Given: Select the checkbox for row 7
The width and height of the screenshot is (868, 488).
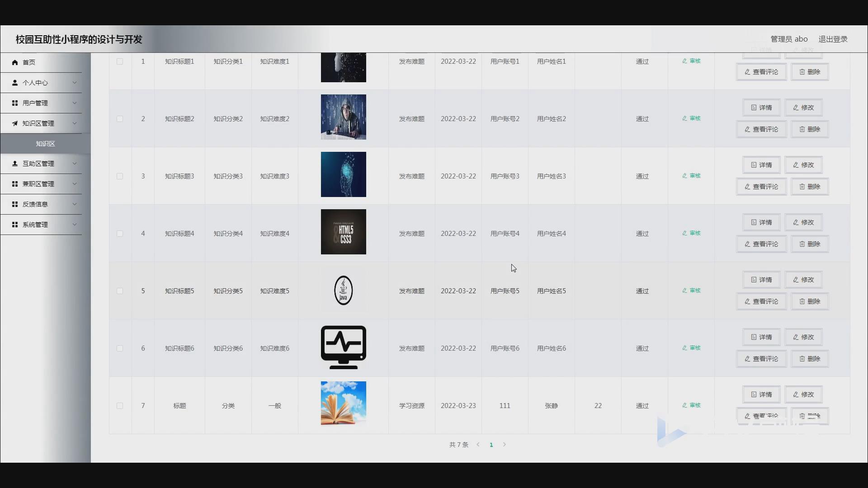Looking at the screenshot, I should (120, 406).
